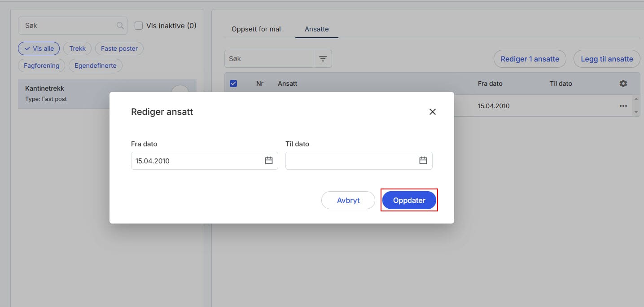
Task: Open table column settings gear
Action: click(x=623, y=83)
